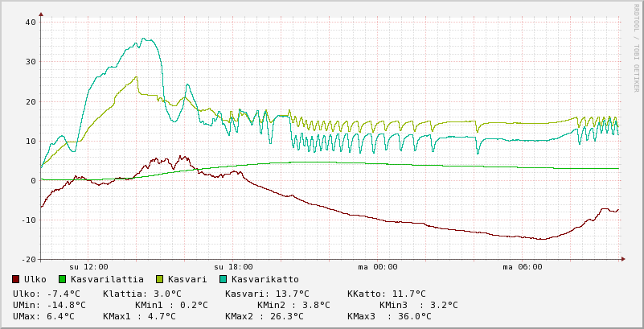This screenshot has height=329, width=644.
Task: Click the arrow at the x-axis end
Action: (x=621, y=259)
